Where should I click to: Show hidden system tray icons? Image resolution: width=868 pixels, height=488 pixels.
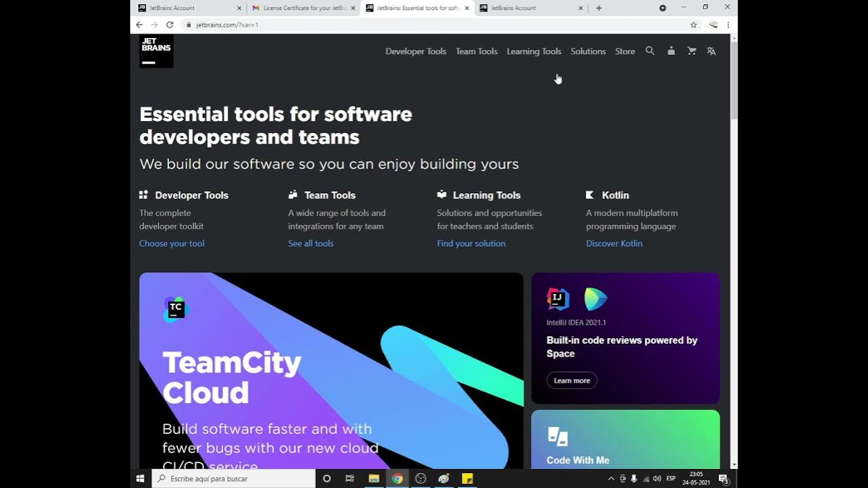tap(611, 479)
